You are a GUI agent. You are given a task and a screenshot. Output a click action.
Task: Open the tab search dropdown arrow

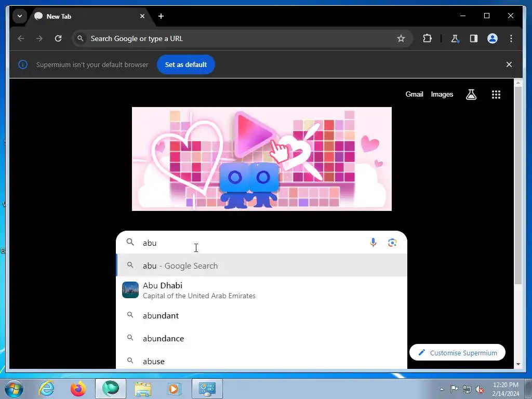(20, 16)
